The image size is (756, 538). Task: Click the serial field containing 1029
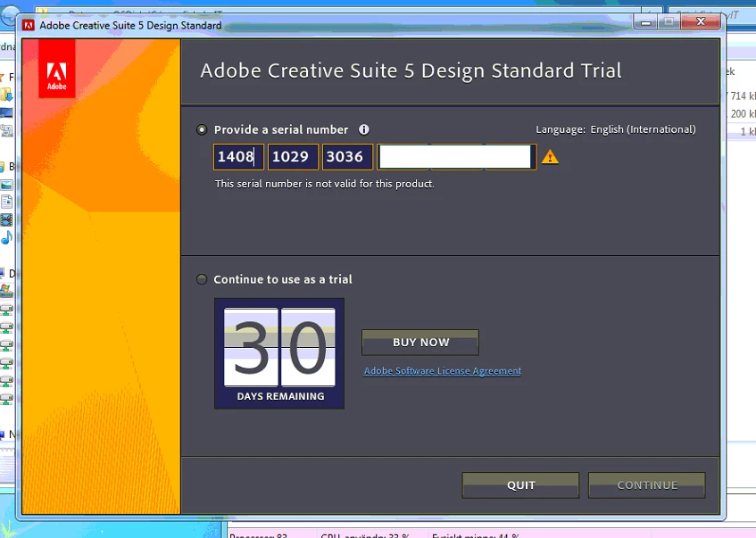click(293, 157)
